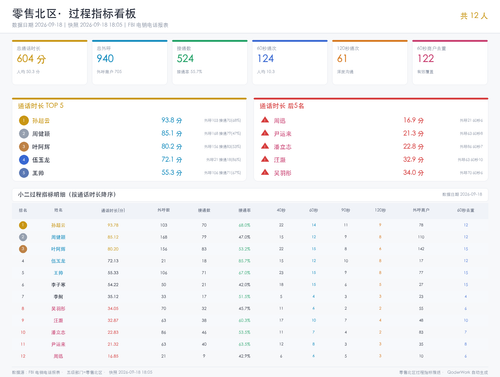
Task: Click the 22.83 talk time table cell
Action: (113, 332)
